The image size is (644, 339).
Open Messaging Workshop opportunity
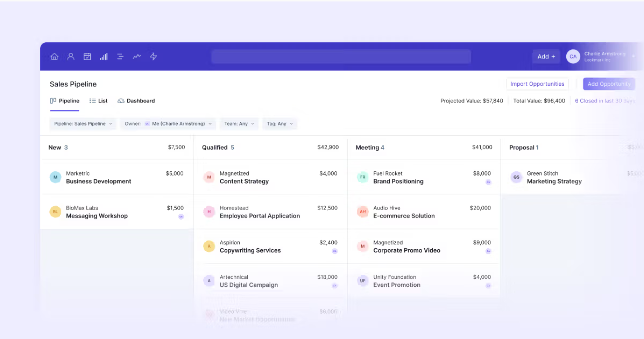click(x=97, y=216)
